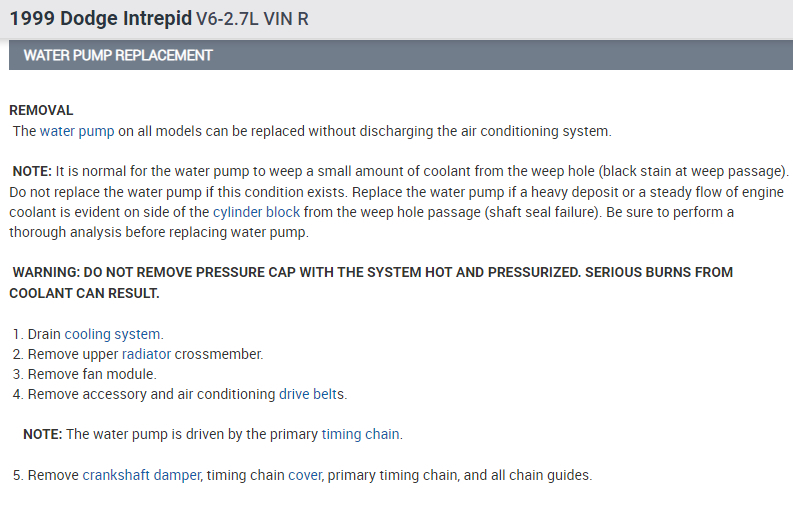793x508 pixels.
Task: Open the blue "water pump" link
Action: coord(77,131)
